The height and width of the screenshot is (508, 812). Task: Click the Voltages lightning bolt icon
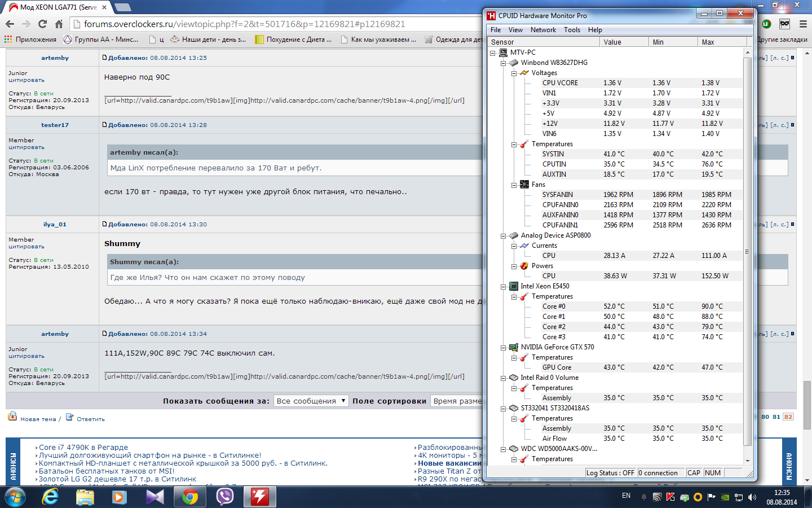pos(524,73)
